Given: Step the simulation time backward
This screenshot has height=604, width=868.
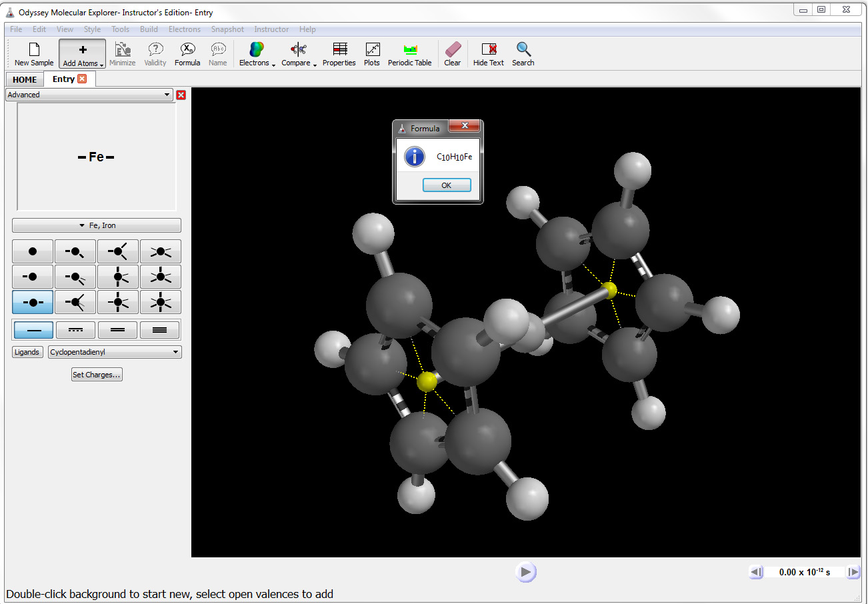Looking at the screenshot, I should pos(756,572).
